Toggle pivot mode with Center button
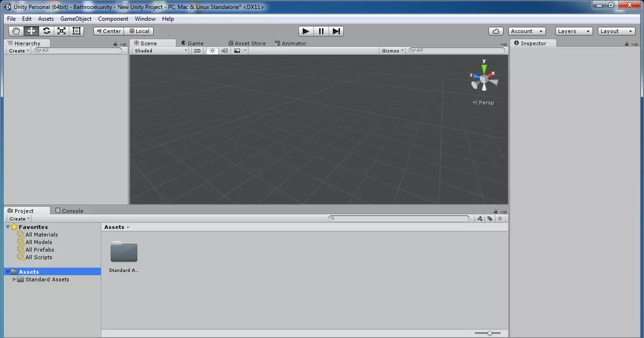This screenshot has width=644, height=338. [108, 31]
